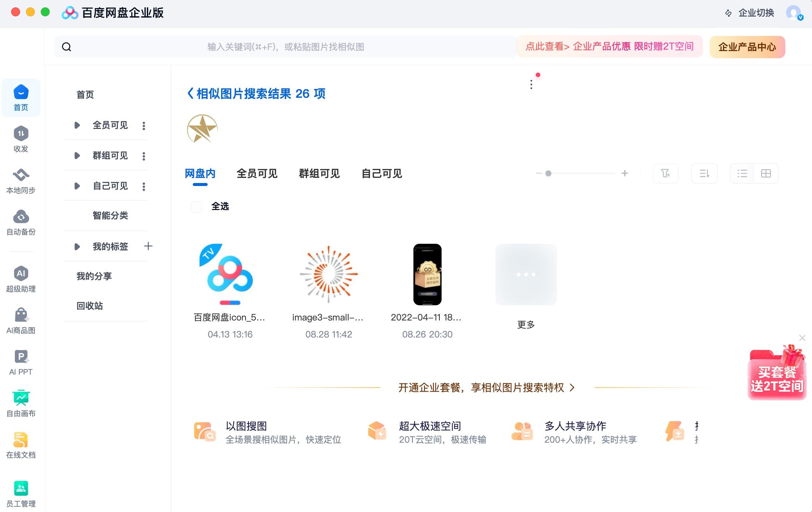Open 在线文档 online documents
Image resolution: width=812 pixels, height=512 pixels.
point(21,445)
